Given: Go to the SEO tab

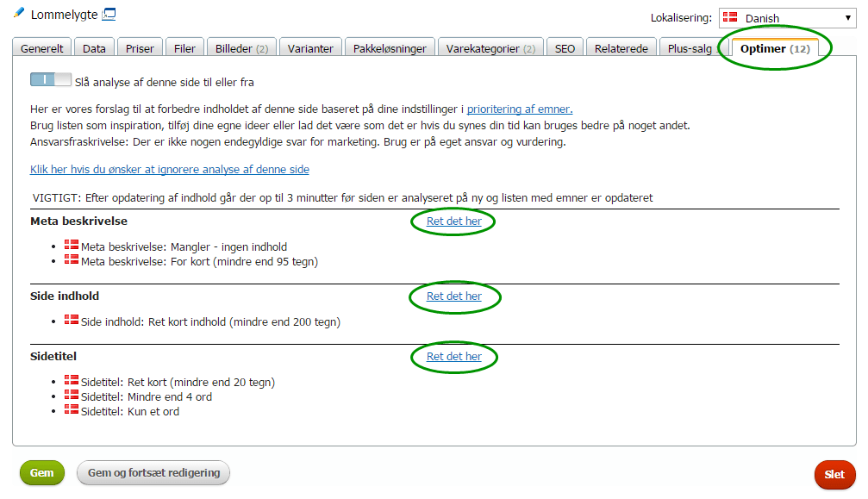Looking at the screenshot, I should [565, 48].
